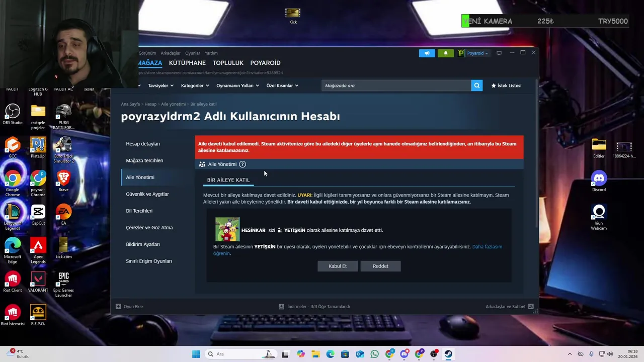Open the Oyunlar menu
The width and height of the screenshot is (644, 362).
coord(193,53)
